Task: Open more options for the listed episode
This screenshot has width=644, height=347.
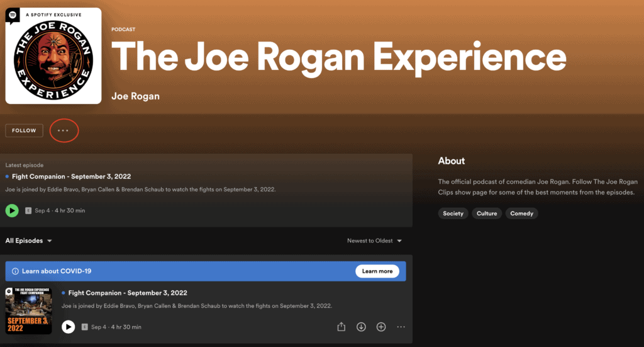Action: pyautogui.click(x=401, y=327)
